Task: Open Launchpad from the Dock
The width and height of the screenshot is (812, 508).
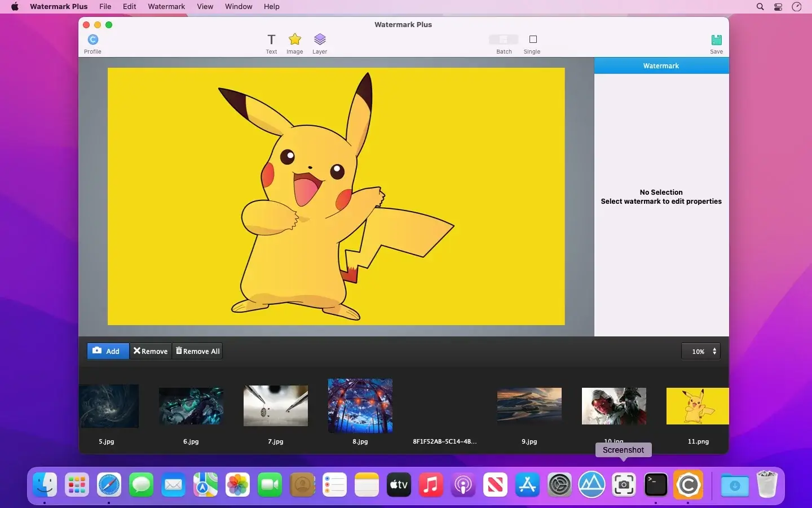Action: [77, 485]
